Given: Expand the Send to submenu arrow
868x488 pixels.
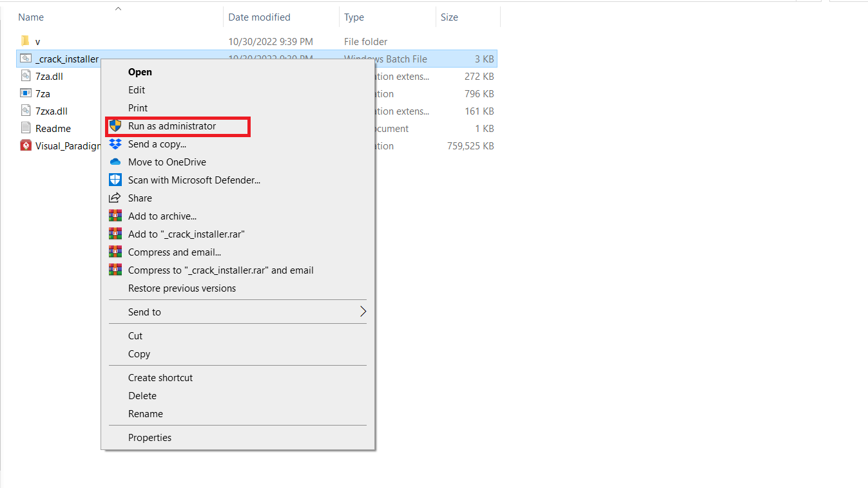Looking at the screenshot, I should 363,312.
